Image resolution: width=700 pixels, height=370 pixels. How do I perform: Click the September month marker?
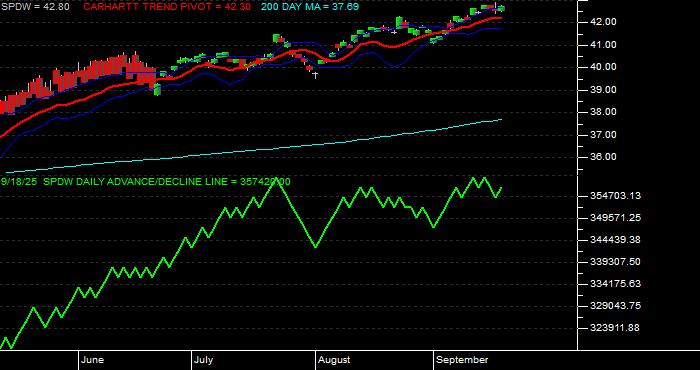[x=462, y=360]
